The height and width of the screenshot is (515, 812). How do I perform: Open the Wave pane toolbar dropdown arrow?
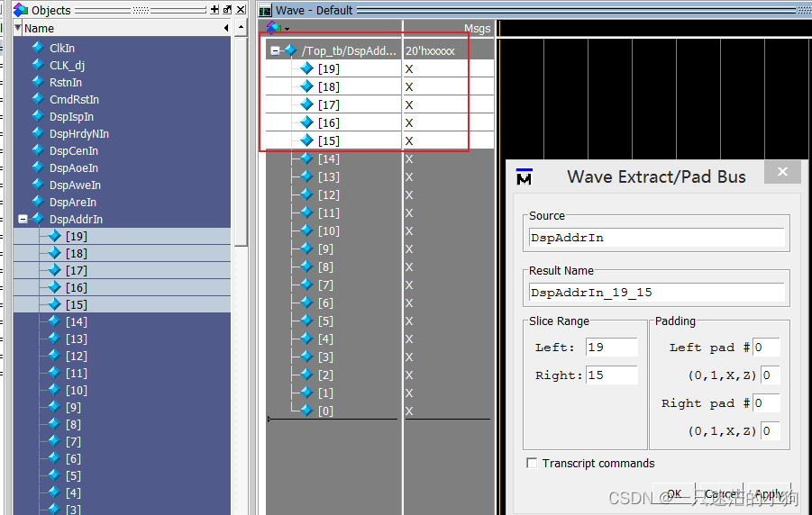pos(287,29)
